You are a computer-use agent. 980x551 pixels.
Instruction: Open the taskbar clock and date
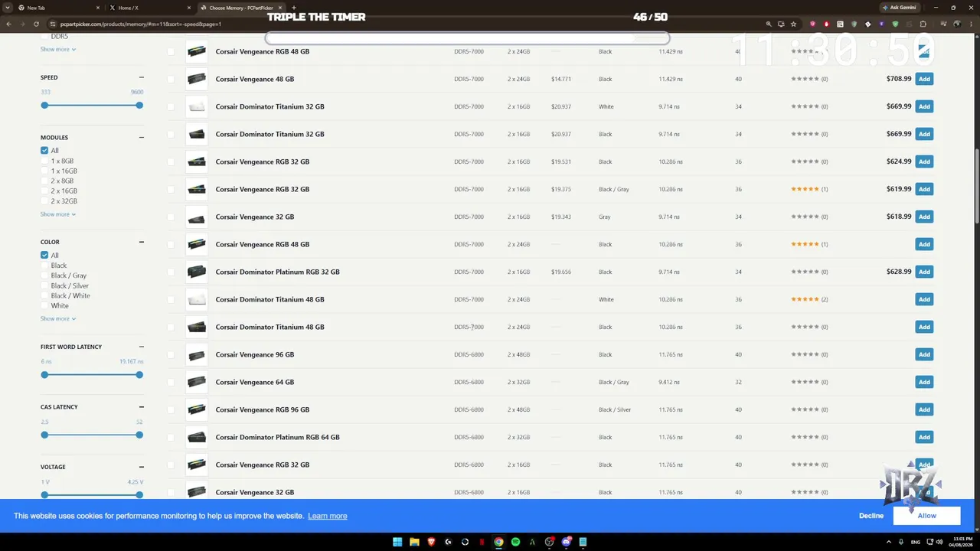pos(961,542)
